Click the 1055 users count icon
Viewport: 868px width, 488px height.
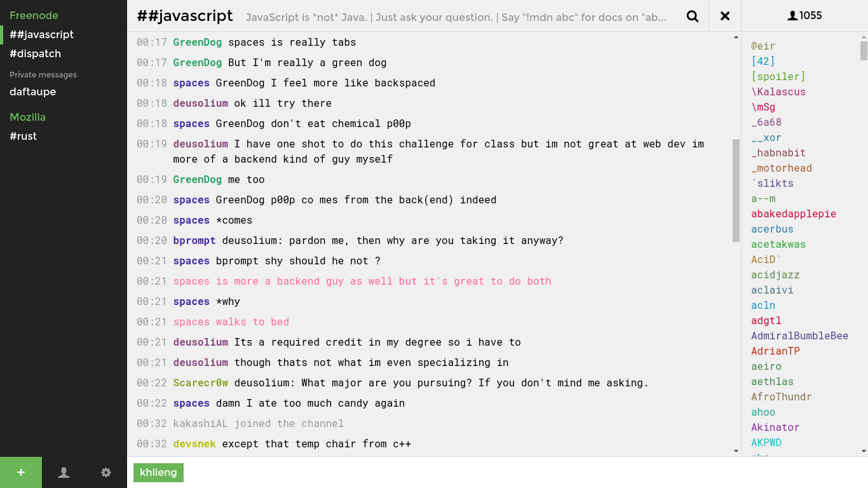click(804, 16)
